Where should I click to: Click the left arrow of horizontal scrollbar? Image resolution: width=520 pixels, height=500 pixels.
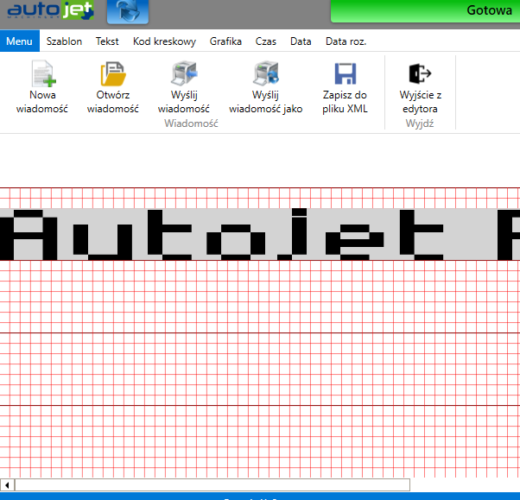click(7, 485)
